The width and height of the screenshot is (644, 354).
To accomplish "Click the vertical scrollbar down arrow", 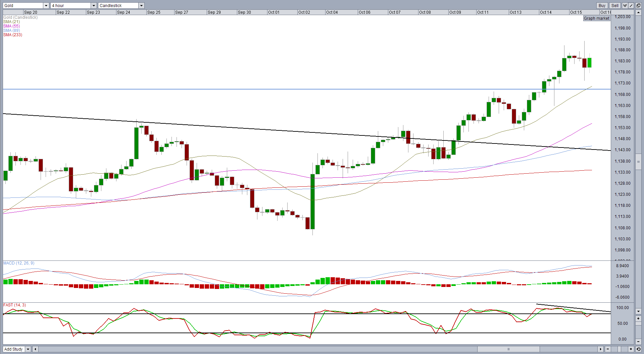I will click(x=638, y=311).
